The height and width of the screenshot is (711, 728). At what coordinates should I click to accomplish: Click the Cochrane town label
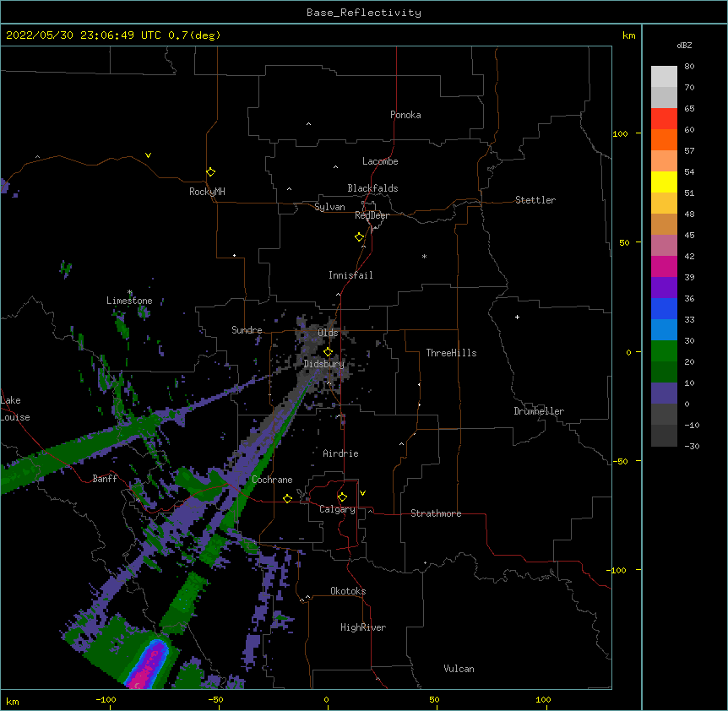(x=272, y=480)
